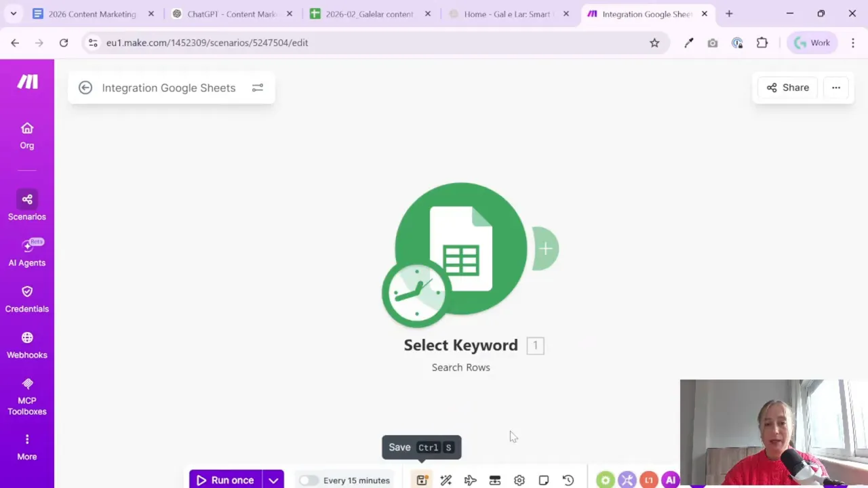Bookmark this page with the star
Screen dimensions: 868x488
(654, 43)
